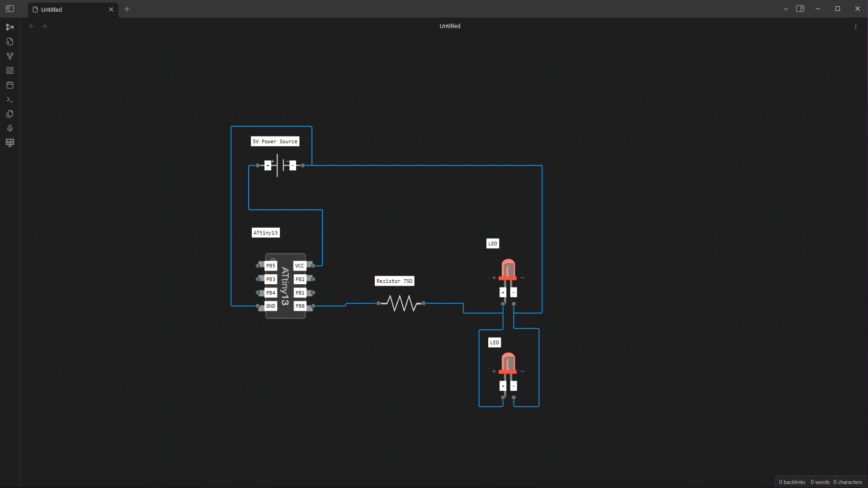
Task: Click the Untitled title in the view header
Action: [x=450, y=26]
